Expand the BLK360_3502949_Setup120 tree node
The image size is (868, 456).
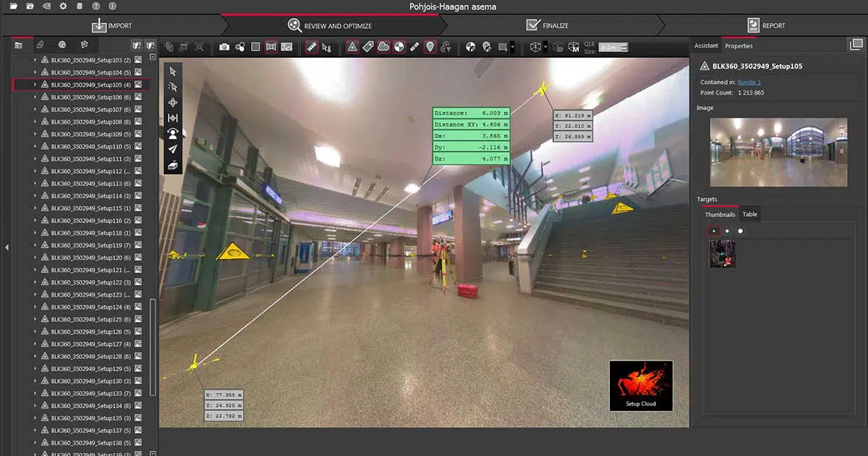[35, 258]
